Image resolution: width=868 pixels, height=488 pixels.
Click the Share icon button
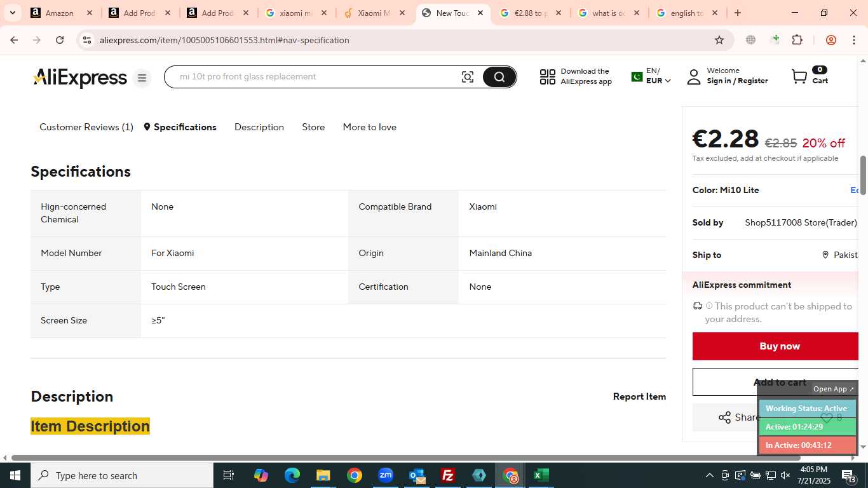tap(724, 417)
